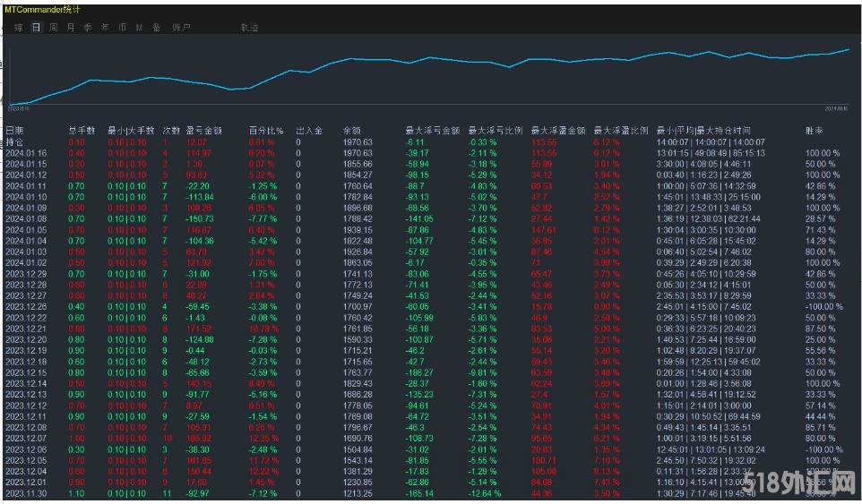Click the 最小|平均|最大持仓时间 header
Image resolution: width=862 pixels, height=504 pixels.
pos(703,131)
